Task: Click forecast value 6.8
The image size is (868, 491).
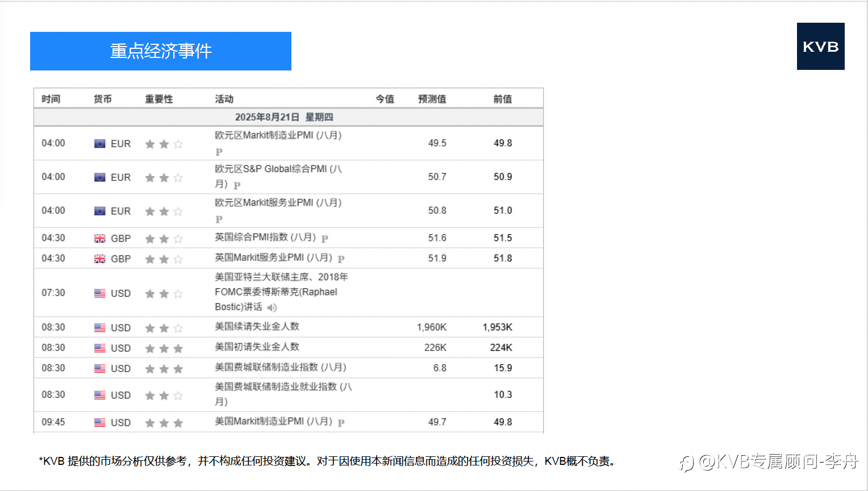Action: coord(440,368)
